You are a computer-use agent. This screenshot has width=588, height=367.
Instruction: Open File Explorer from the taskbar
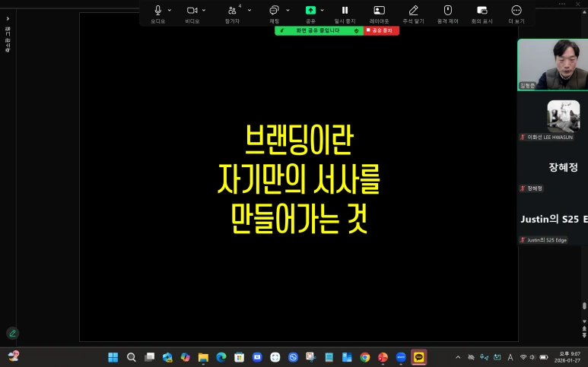[203, 357]
